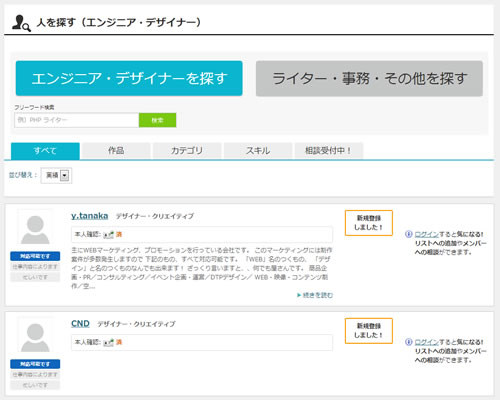Click CND's avatar placeholder image
This screenshot has height=400, width=500.
(35, 337)
